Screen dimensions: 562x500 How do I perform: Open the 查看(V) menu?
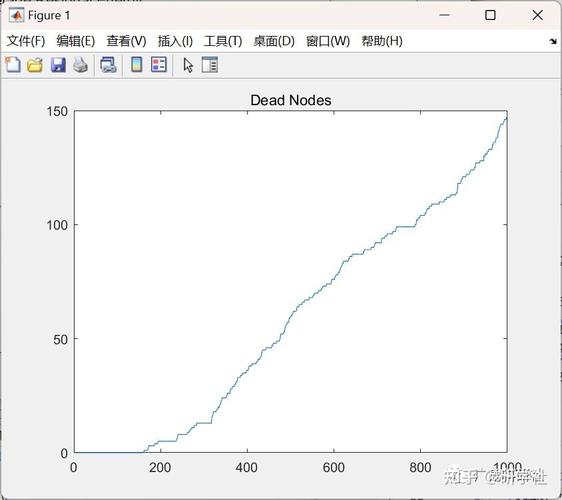coord(126,41)
